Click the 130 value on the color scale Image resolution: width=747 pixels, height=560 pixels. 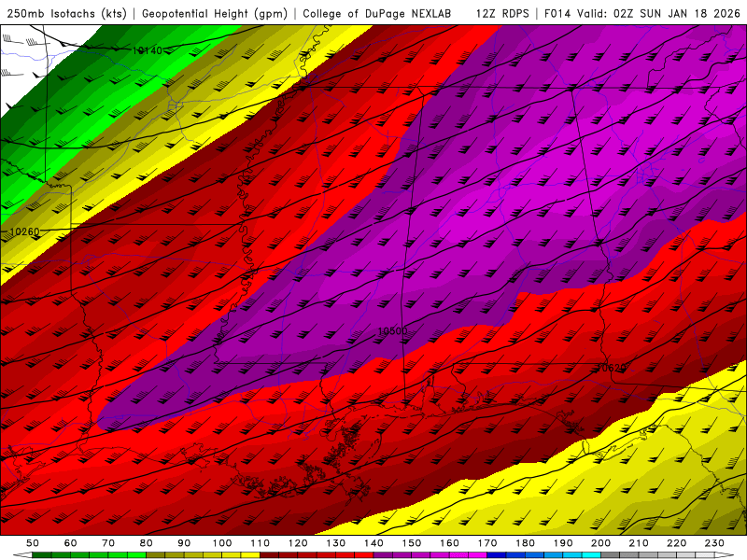tap(336, 543)
